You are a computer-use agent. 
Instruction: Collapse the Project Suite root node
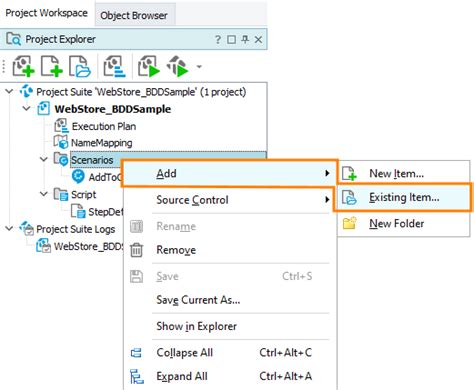point(10,91)
